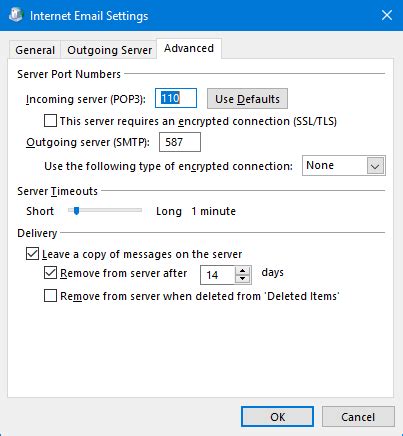The image size is (403, 436).
Task: Click the Incoming server POP3 port field
Action: click(x=176, y=98)
